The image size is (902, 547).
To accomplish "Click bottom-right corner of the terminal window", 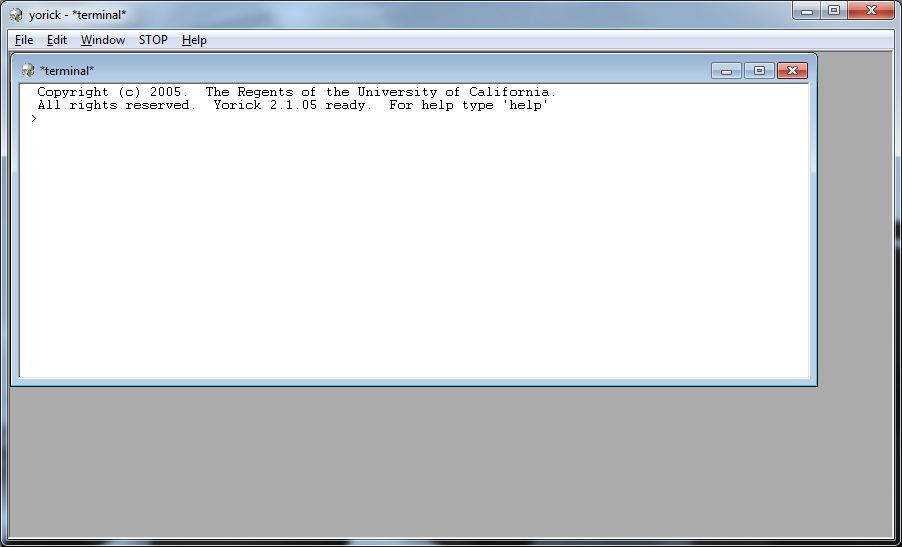I will click(815, 384).
